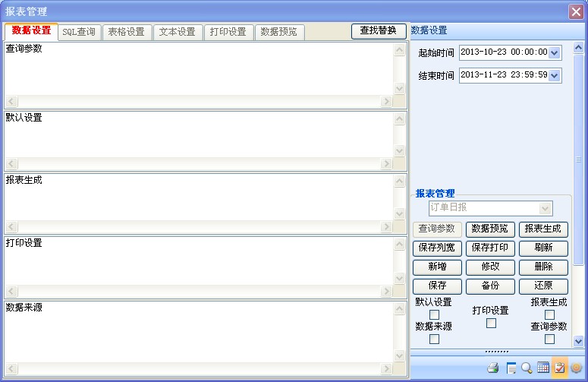
Task: Click the disabled 查询参数 button
Action: (x=437, y=229)
